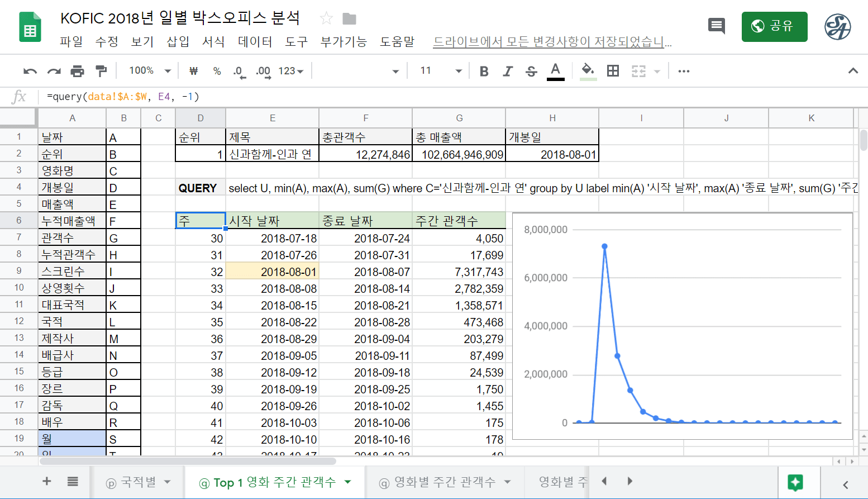Open the 123 number format dropdown
The height and width of the screenshot is (499, 868).
pyautogui.click(x=291, y=71)
